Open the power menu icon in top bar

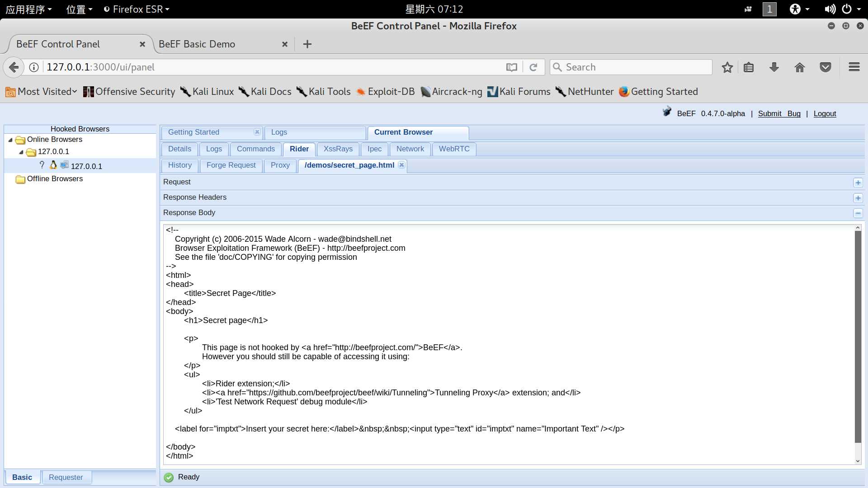tap(847, 9)
